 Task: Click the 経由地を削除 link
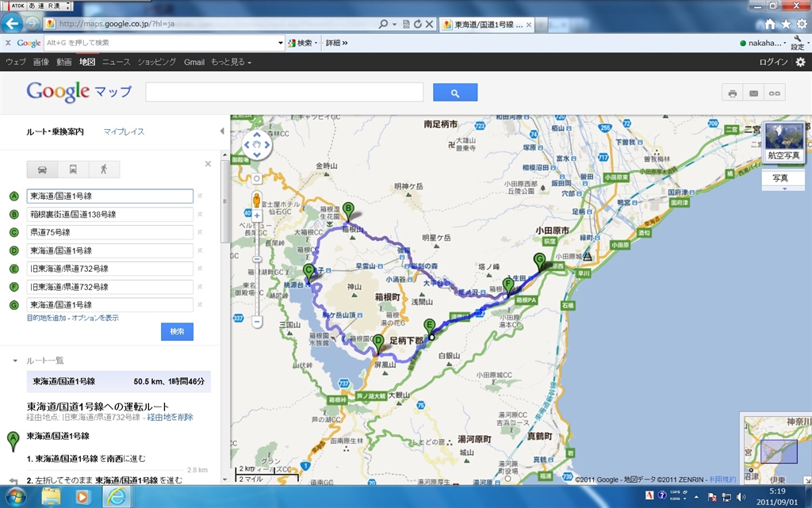pos(170,418)
